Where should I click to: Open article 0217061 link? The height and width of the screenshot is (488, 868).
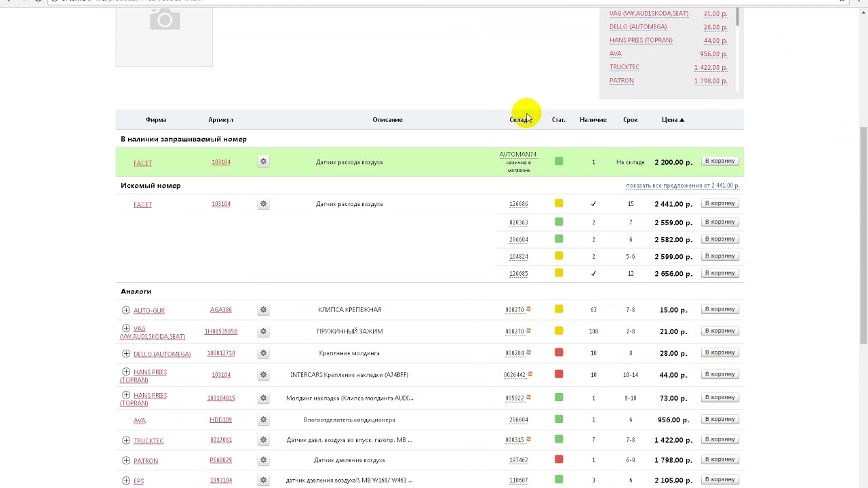click(221, 440)
